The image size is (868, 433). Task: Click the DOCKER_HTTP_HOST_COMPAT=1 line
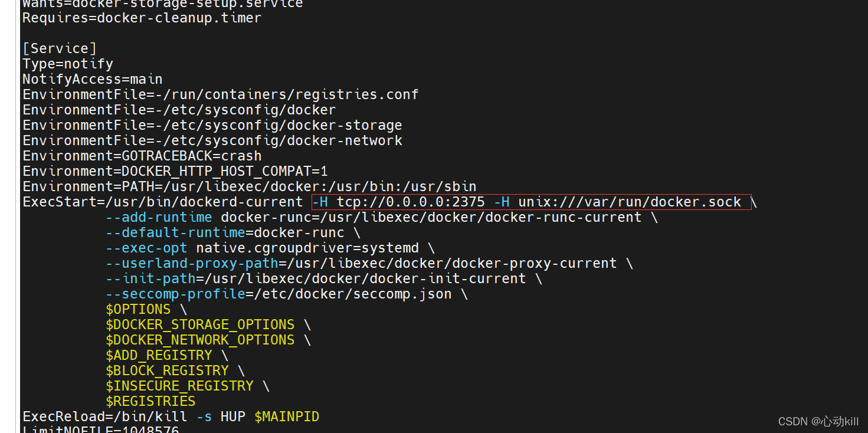click(x=175, y=171)
